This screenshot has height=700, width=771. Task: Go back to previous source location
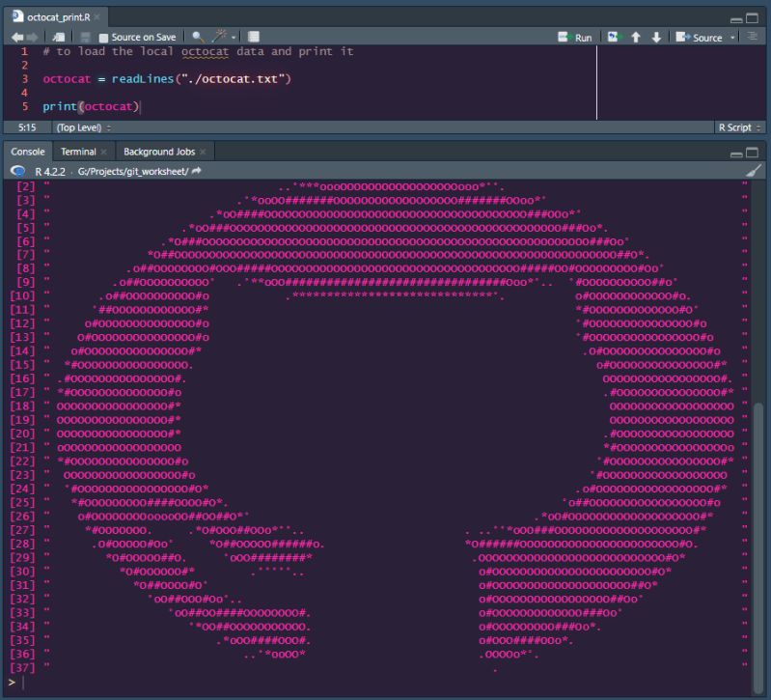coord(16,38)
